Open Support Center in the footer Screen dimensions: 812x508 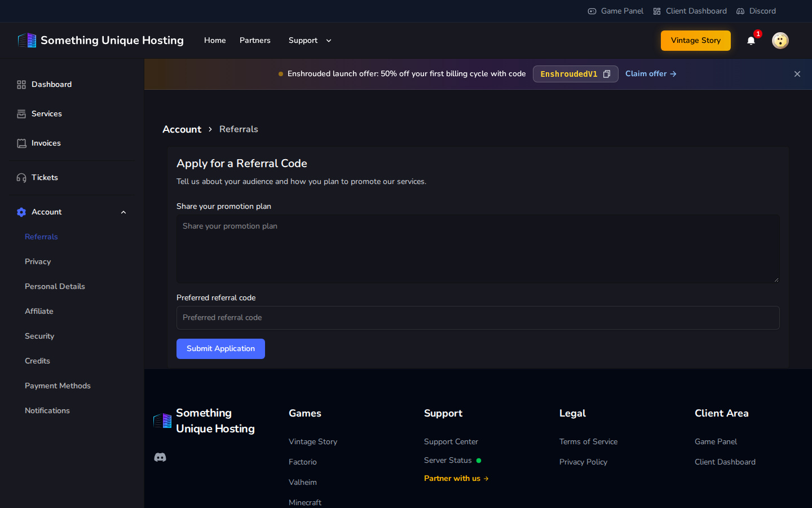click(x=451, y=442)
